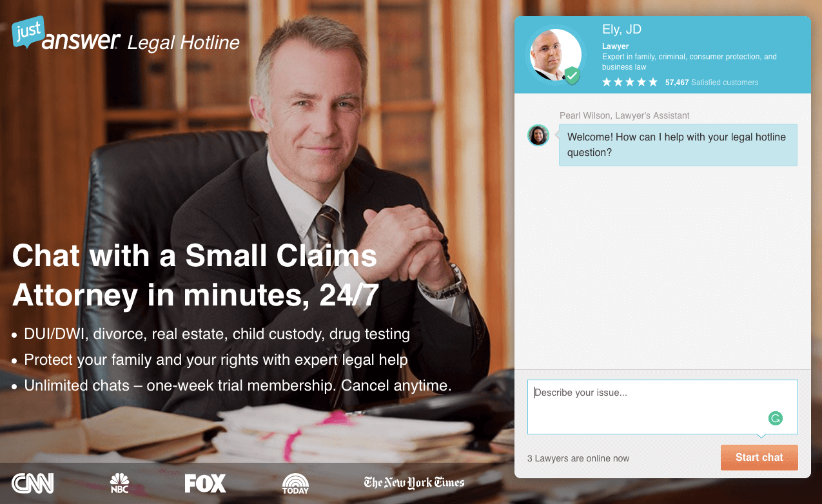Click the 57,467 Satisfied customers text
Image resolution: width=822 pixels, height=504 pixels.
point(712,82)
